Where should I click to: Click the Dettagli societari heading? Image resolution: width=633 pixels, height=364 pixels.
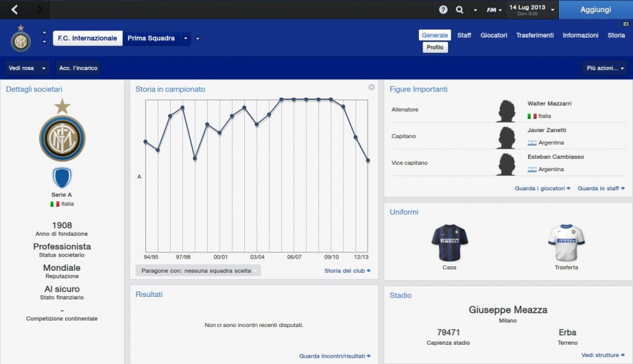click(x=34, y=89)
